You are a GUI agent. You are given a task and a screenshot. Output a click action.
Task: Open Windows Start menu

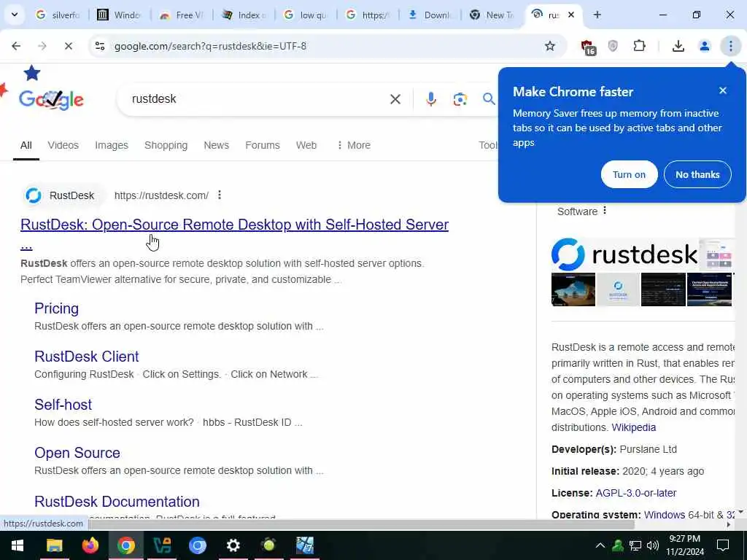coord(18,545)
